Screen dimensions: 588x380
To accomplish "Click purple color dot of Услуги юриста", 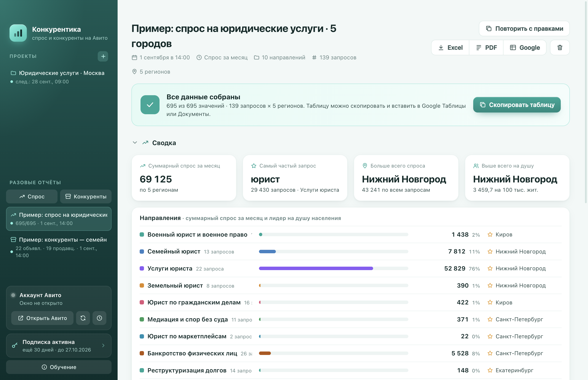I will point(142,268).
